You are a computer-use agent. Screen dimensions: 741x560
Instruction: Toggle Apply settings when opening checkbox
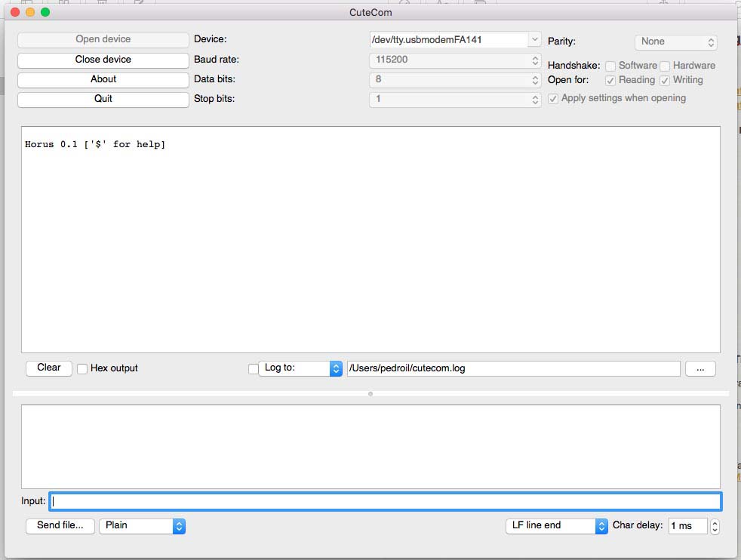(553, 98)
